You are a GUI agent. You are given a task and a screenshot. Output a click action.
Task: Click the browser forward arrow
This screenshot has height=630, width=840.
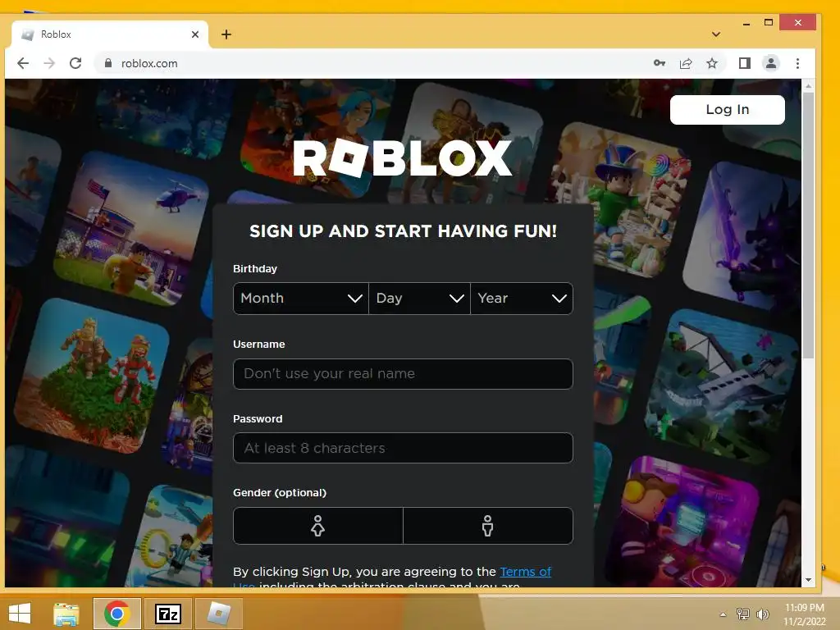tap(49, 63)
